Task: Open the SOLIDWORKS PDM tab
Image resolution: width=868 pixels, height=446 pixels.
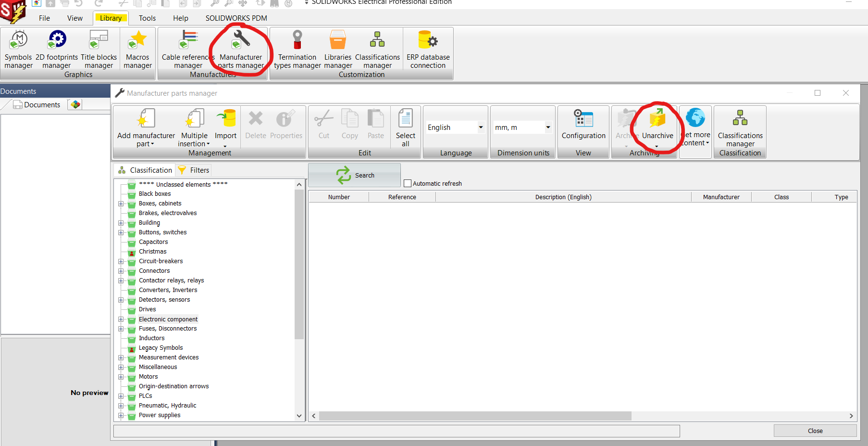Action: click(236, 18)
